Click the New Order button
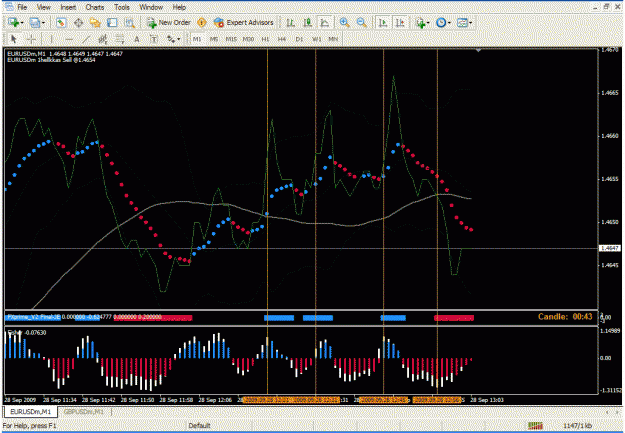Viewport: 625px width, 433px height. (169, 23)
